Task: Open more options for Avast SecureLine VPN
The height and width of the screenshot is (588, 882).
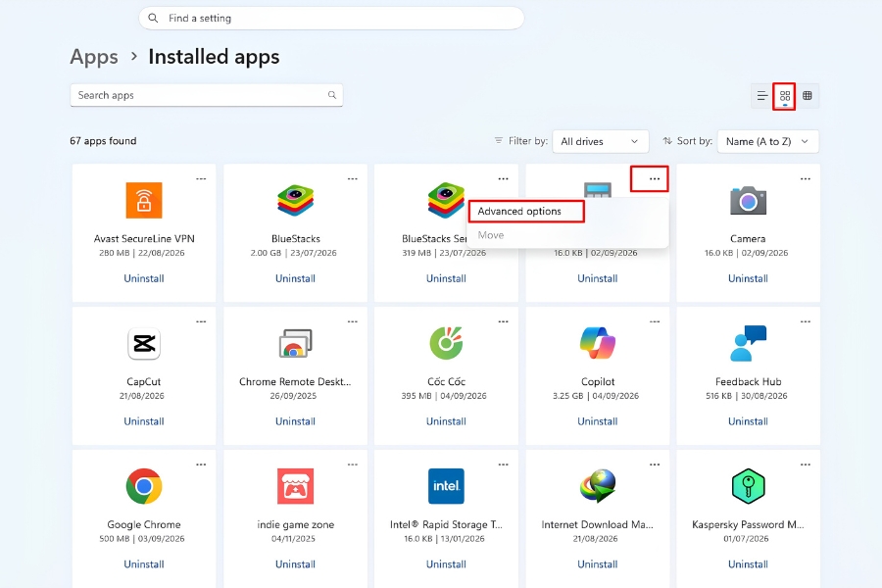Action: coord(201,179)
